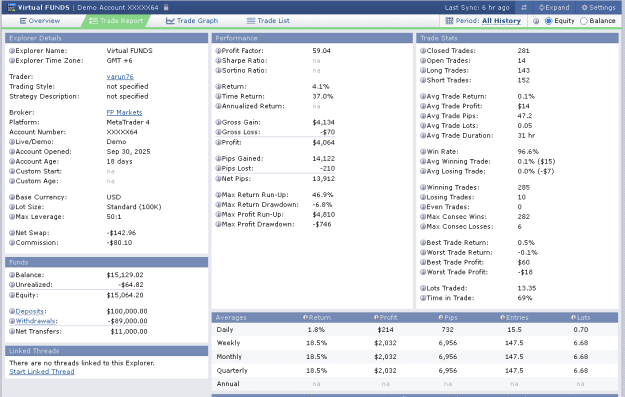Select the Account Opened date Sep 30, 2025
Screen dimensions: 625x397
[x=128, y=151]
